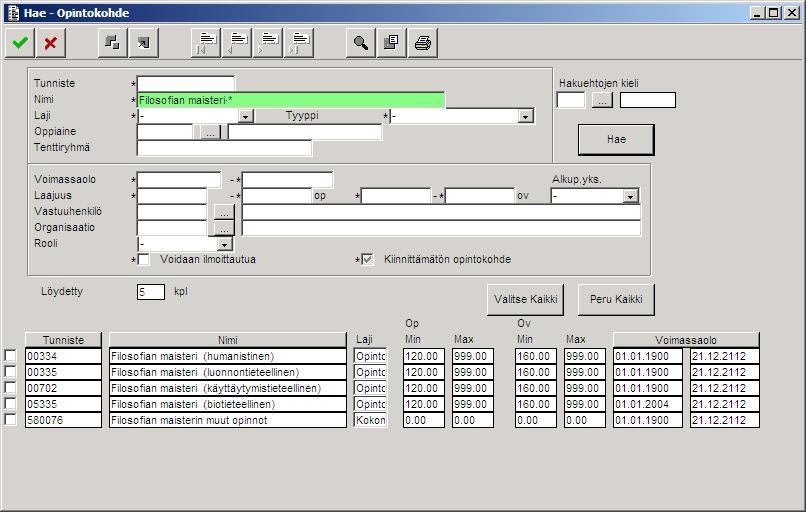The width and height of the screenshot is (806, 512).
Task: Select the row checkbox for 00334
Action: (10, 356)
